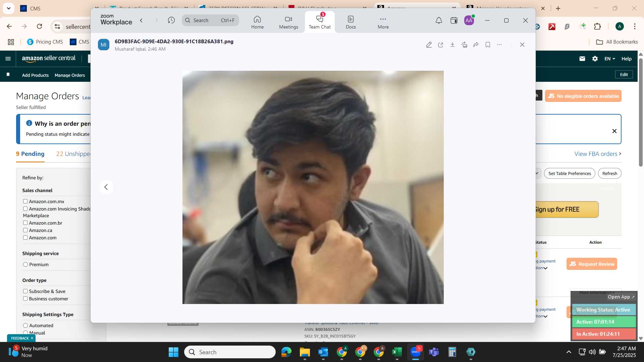This screenshot has width=644, height=362.
Task: Forward the image with arrow icon
Action: [476, 45]
